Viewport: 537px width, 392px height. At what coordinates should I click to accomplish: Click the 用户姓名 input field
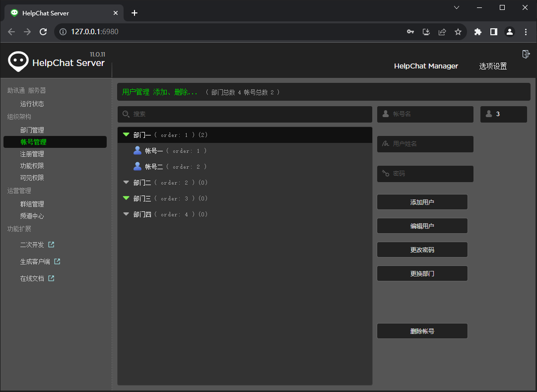(425, 144)
